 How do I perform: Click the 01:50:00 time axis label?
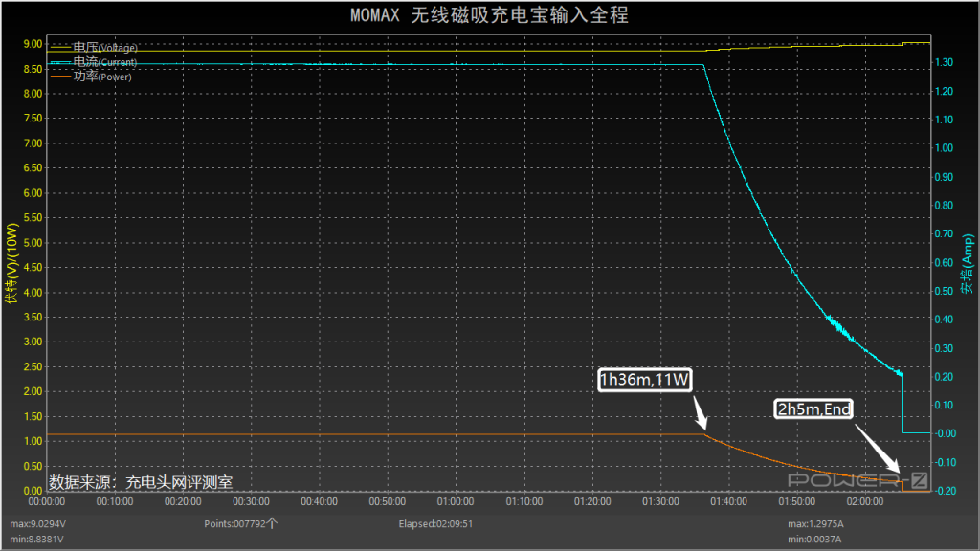click(x=797, y=501)
